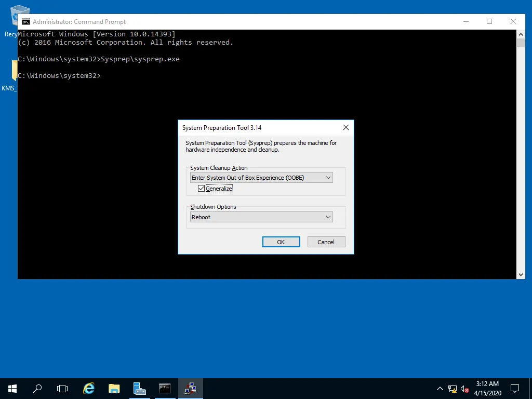Open File Explorer from the taskbar
The width and height of the screenshot is (532, 399).
(x=114, y=389)
